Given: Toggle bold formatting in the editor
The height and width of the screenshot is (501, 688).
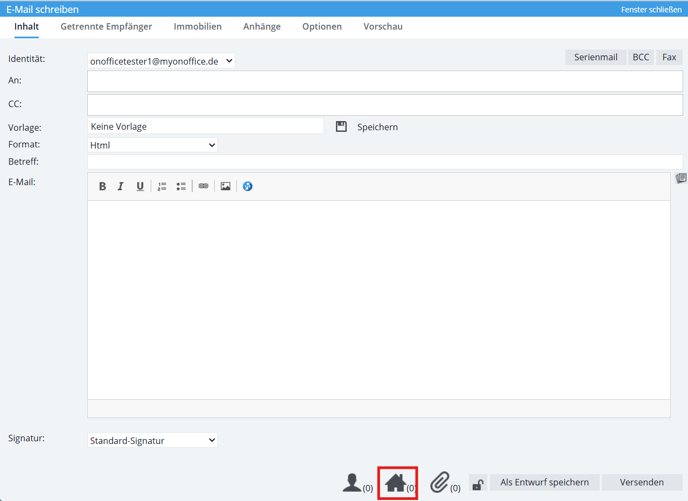Looking at the screenshot, I should coord(102,186).
